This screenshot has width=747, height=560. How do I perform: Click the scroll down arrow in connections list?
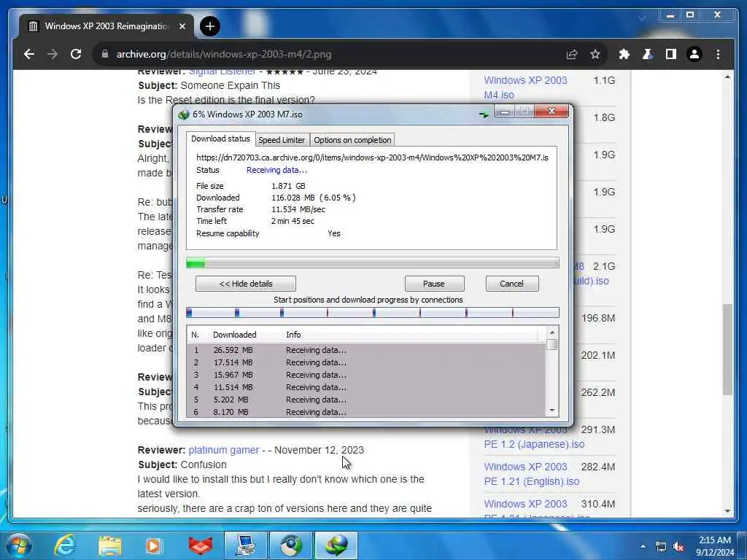552,411
